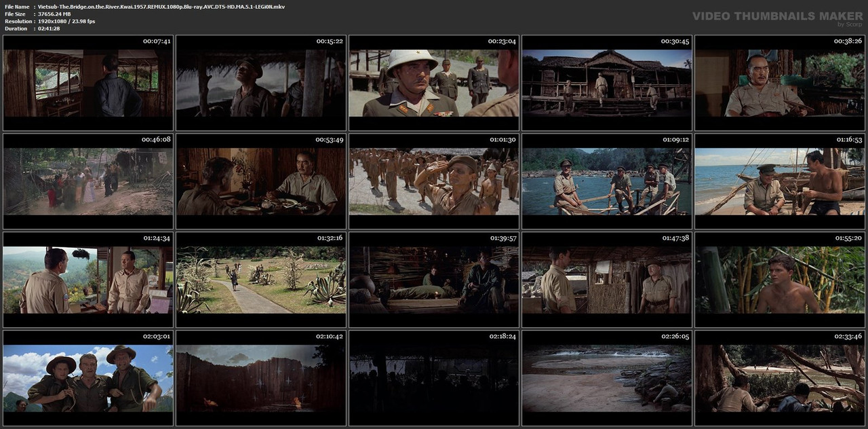
Task: Select the 01:32:16 garden path thumbnail
Action: (x=261, y=280)
